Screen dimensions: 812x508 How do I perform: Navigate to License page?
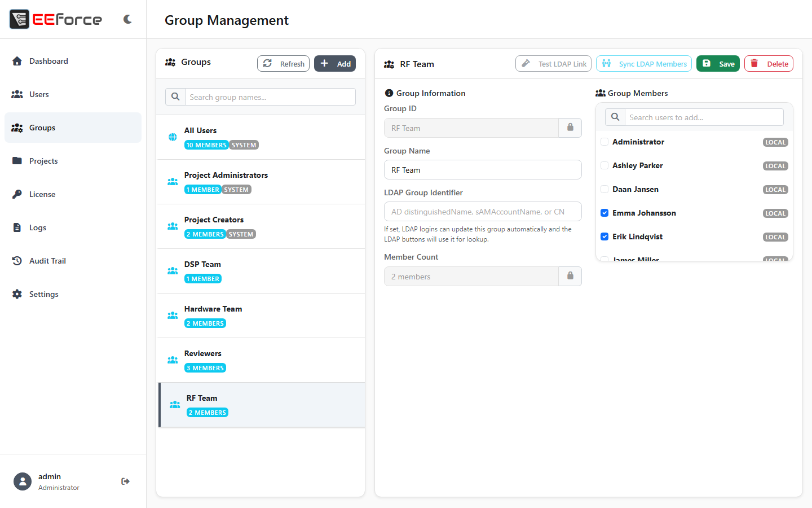point(73,194)
